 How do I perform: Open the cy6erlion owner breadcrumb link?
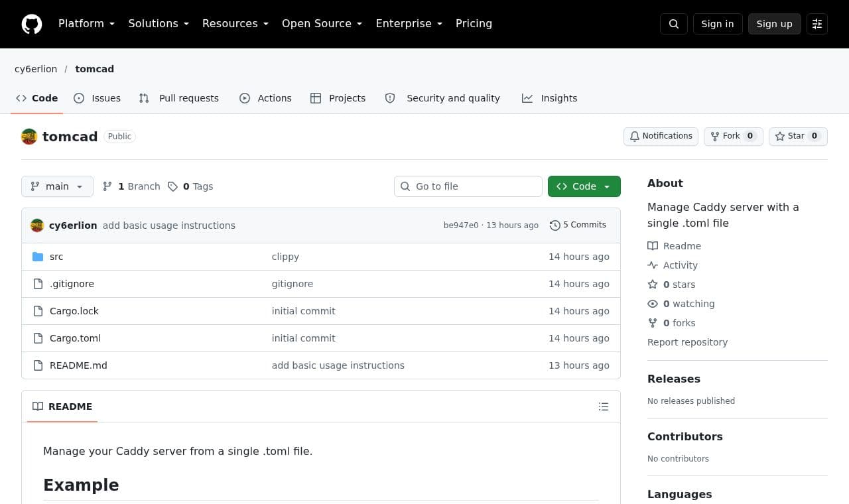36,69
